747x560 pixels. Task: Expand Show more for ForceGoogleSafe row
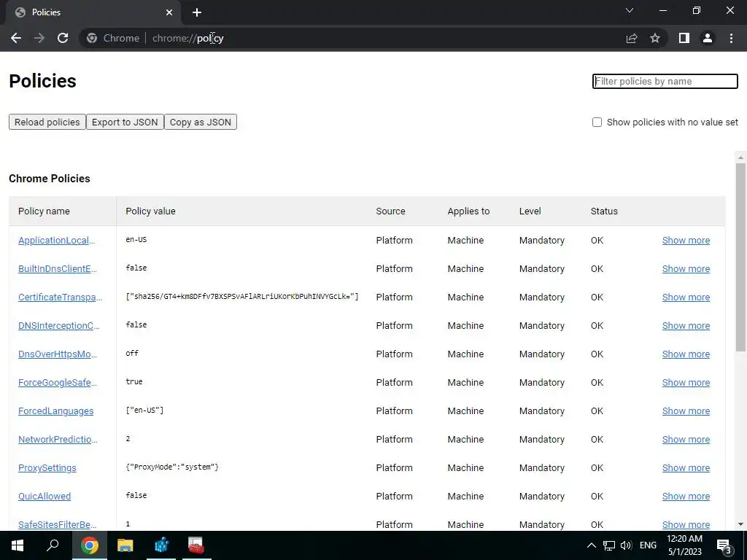point(686,382)
